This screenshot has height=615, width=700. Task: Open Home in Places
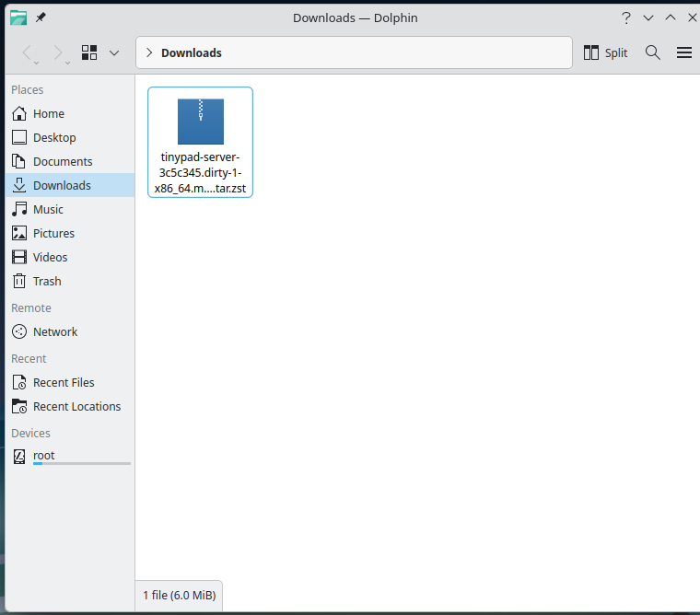coord(70,114)
